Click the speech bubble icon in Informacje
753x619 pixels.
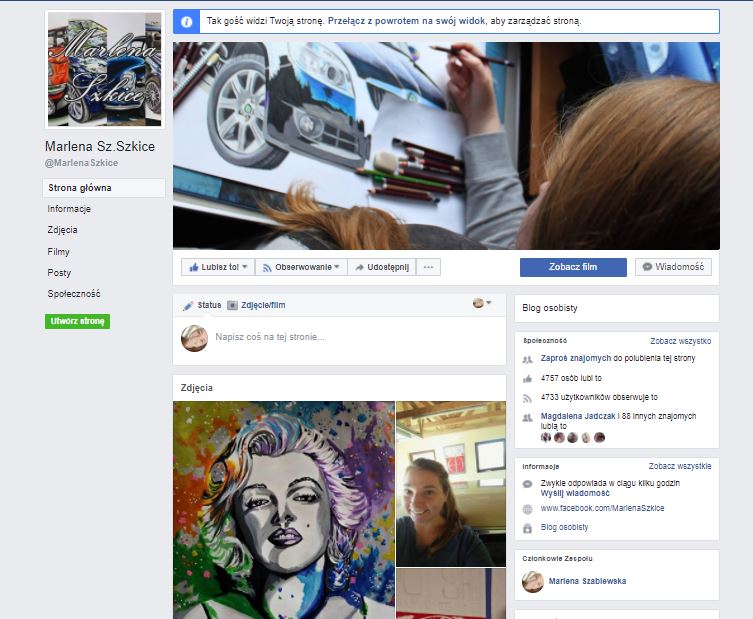click(x=527, y=484)
